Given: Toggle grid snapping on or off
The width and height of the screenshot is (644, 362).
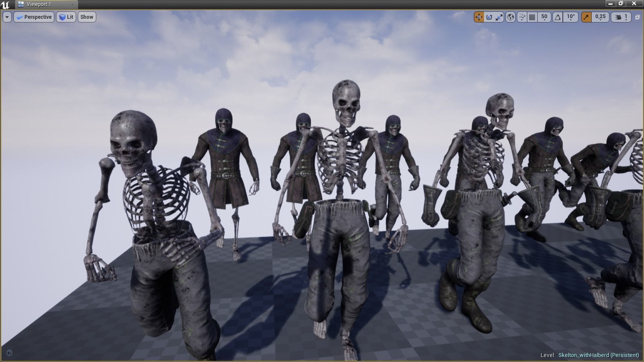Looking at the screenshot, I should pyautogui.click(x=533, y=17).
